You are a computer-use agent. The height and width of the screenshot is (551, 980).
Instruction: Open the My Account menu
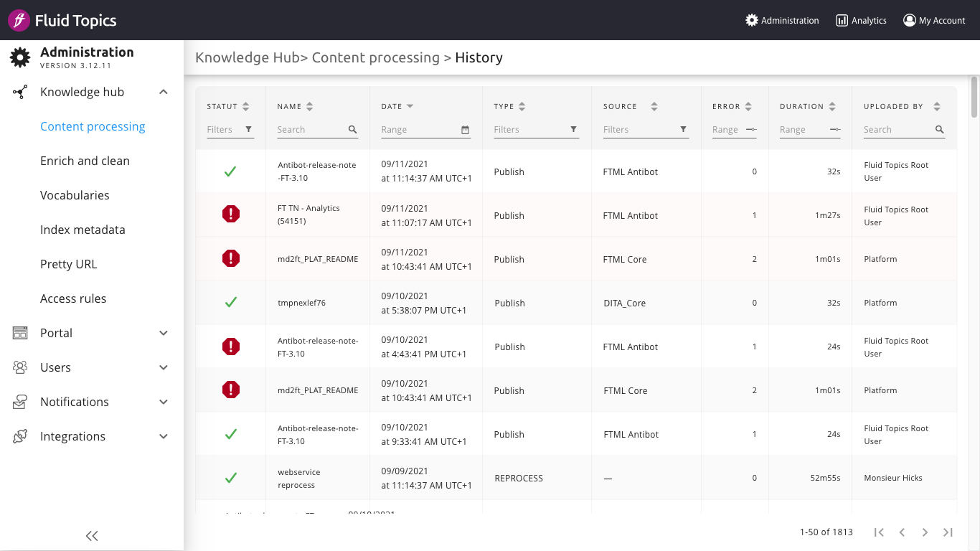pyautogui.click(x=934, y=20)
